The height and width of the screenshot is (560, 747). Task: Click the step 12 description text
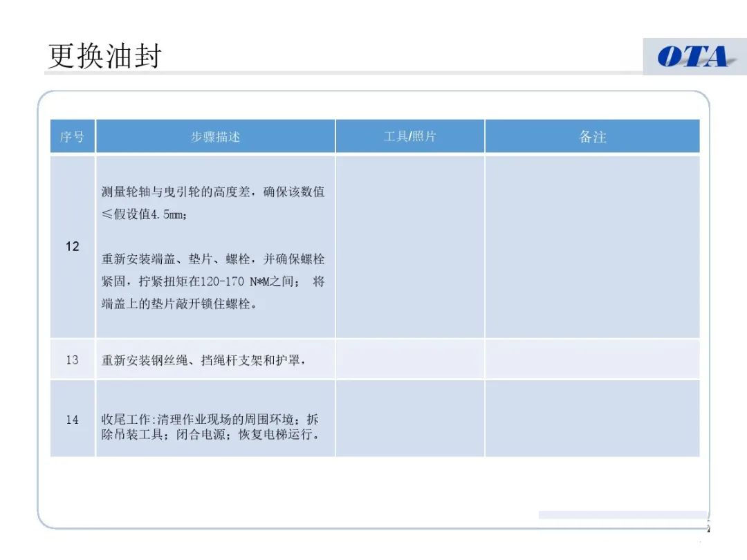[x=214, y=246]
